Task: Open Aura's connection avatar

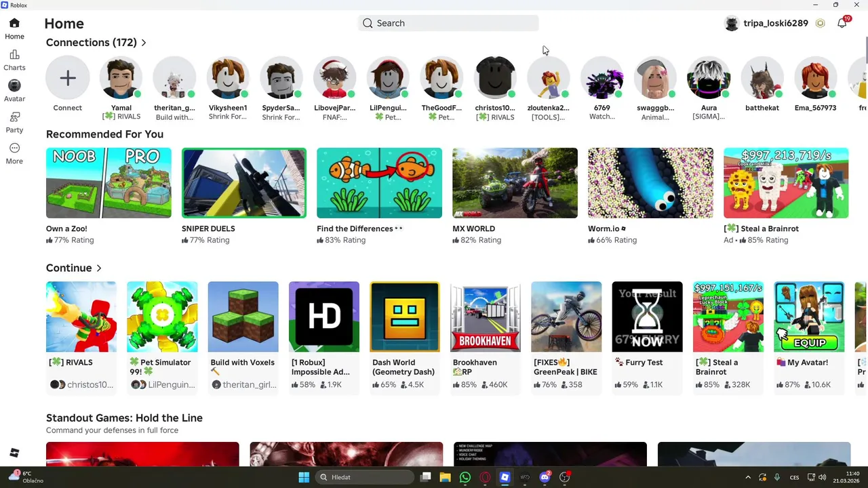Action: tap(709, 78)
